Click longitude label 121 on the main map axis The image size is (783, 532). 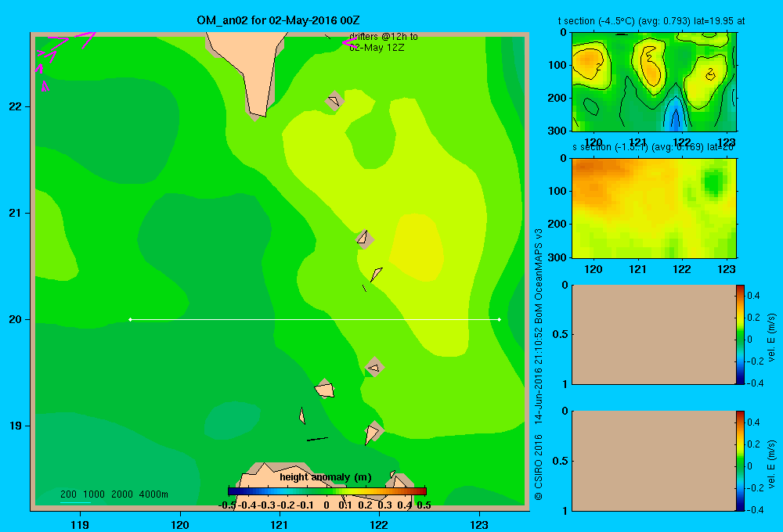[280, 524]
